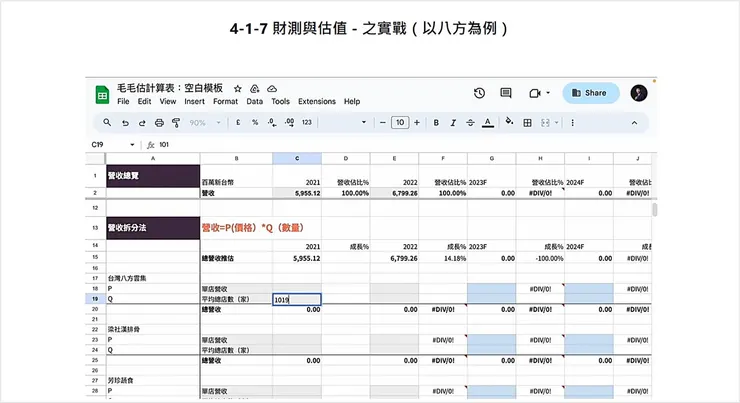The height and width of the screenshot is (403, 740).
Task: Click the Share button
Action: point(590,93)
